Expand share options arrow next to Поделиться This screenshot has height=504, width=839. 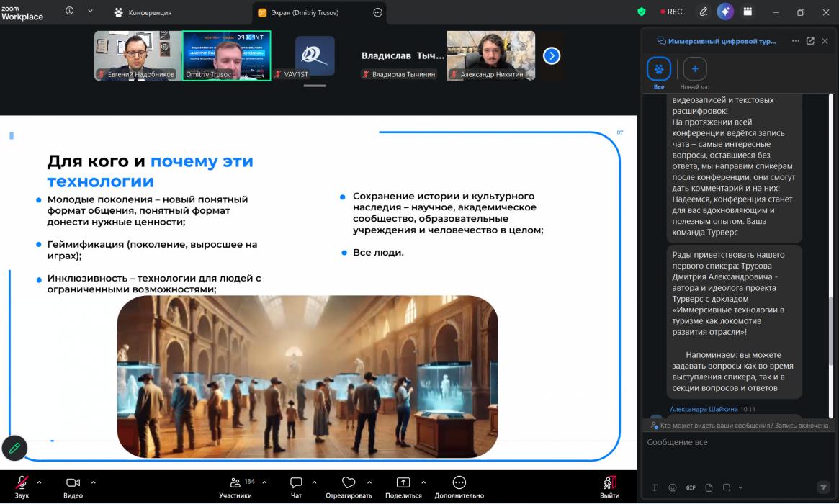point(423,482)
